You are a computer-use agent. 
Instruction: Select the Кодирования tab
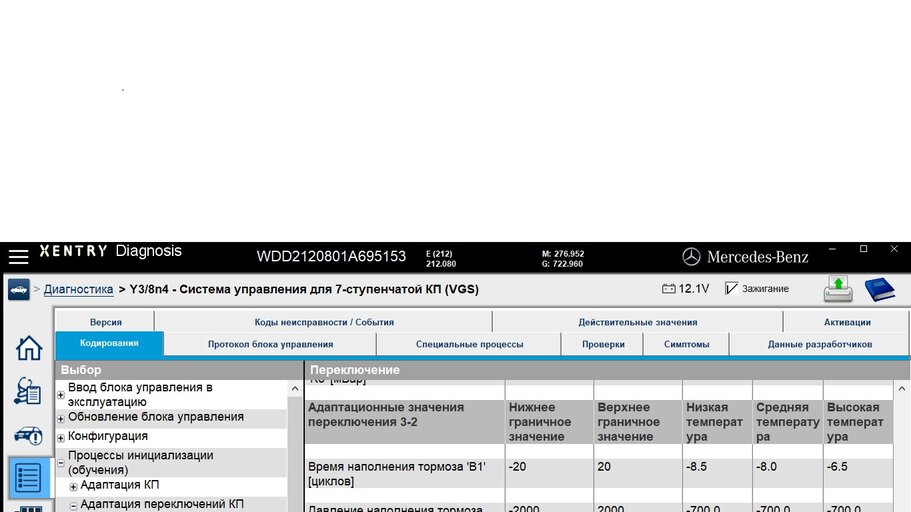[109, 343]
